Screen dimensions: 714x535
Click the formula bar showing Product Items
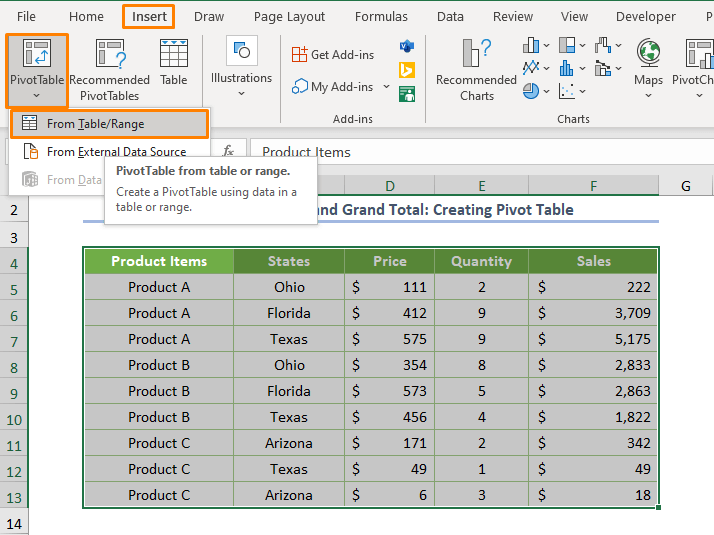point(480,152)
